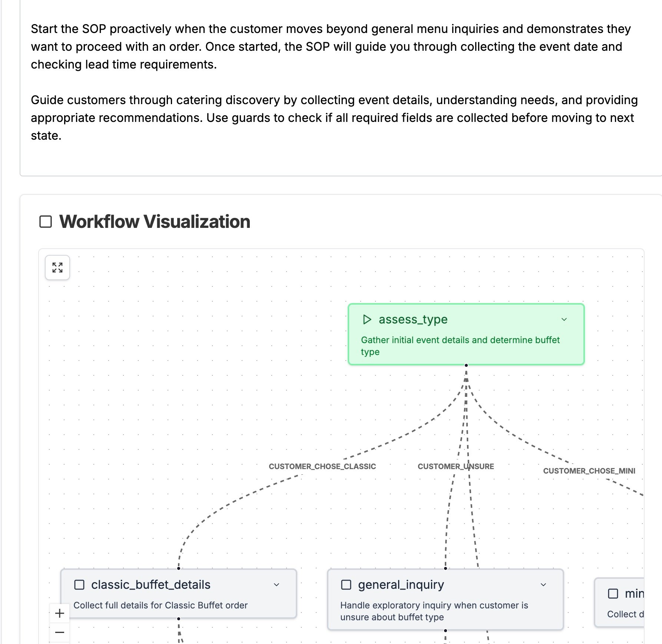Expand classic_buffet_details node options
662x644 pixels.
(276, 585)
